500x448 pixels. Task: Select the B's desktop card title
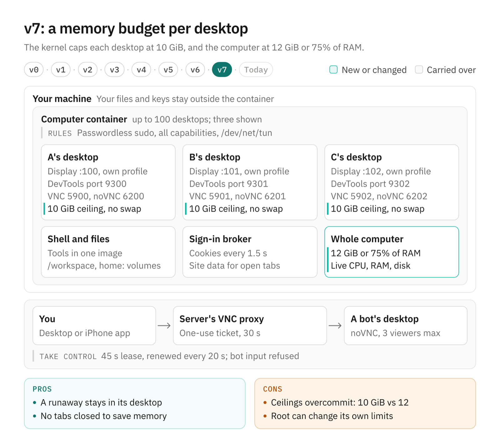[215, 157]
